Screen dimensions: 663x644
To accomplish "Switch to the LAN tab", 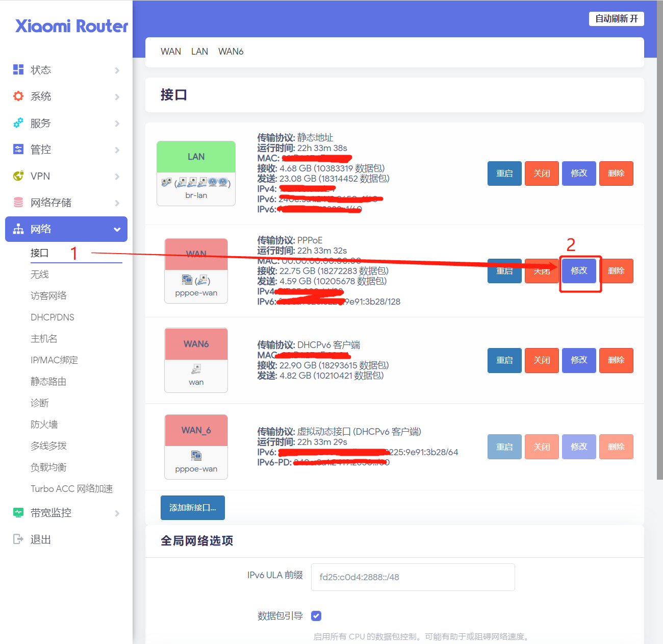I will pyautogui.click(x=199, y=52).
